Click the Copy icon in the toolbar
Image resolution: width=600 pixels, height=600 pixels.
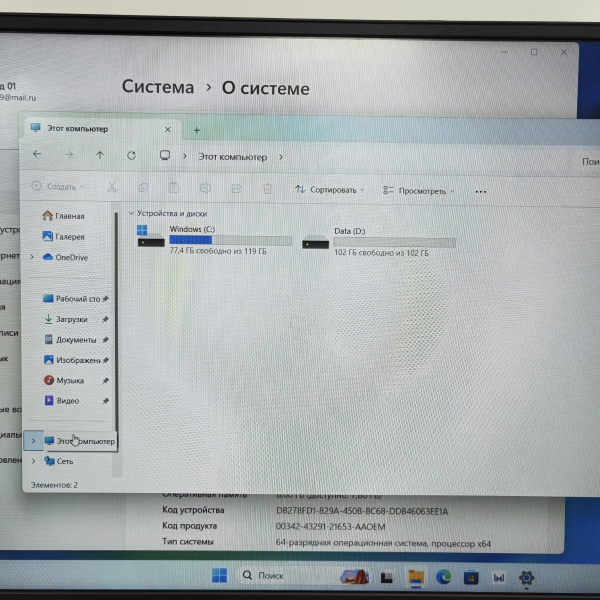[x=143, y=188]
